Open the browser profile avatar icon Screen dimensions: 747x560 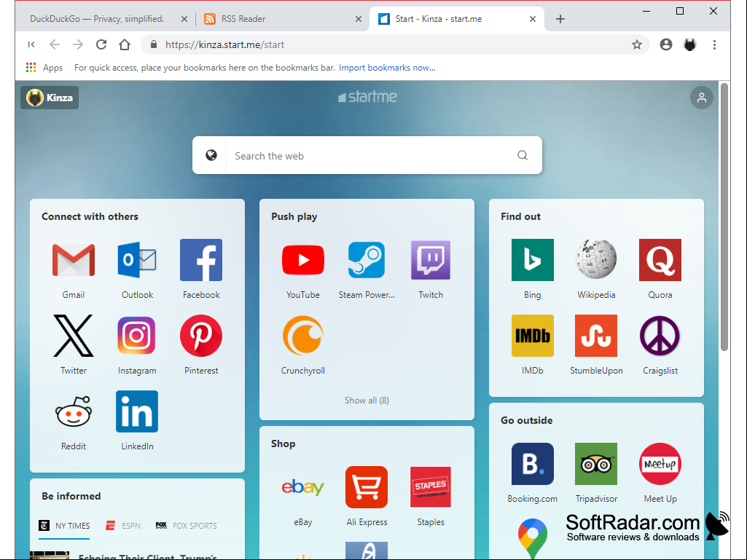[666, 44]
